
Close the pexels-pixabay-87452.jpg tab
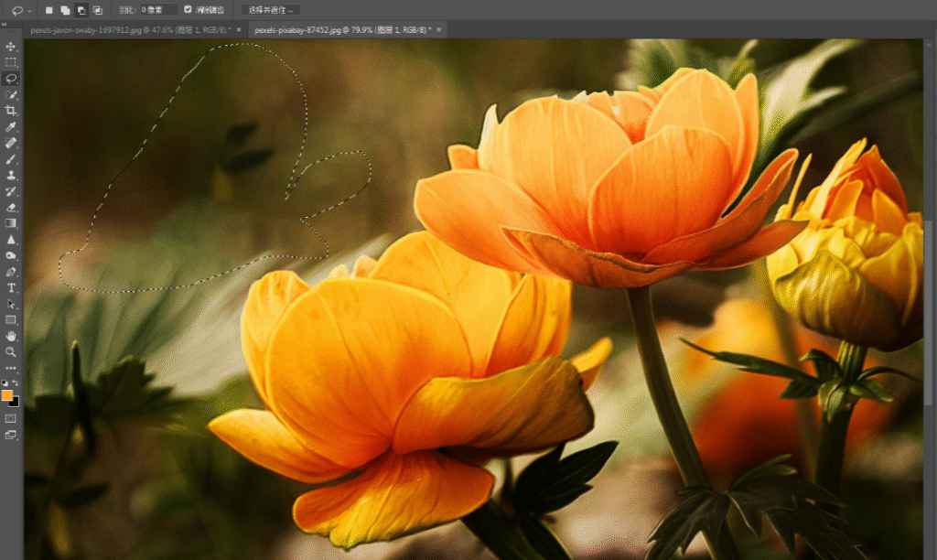[x=438, y=29]
